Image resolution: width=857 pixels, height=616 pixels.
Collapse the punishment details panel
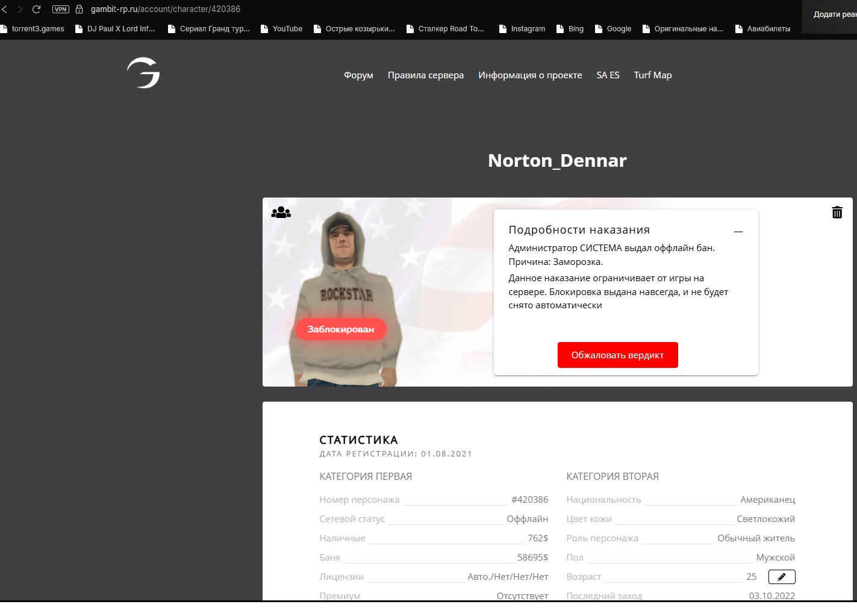click(738, 232)
